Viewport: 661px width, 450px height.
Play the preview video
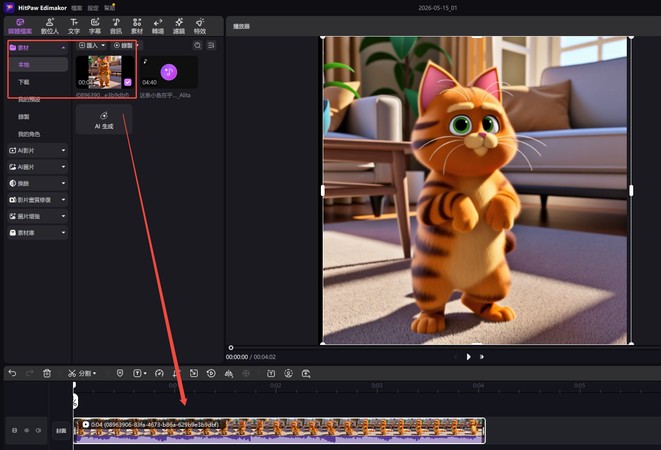pos(468,357)
